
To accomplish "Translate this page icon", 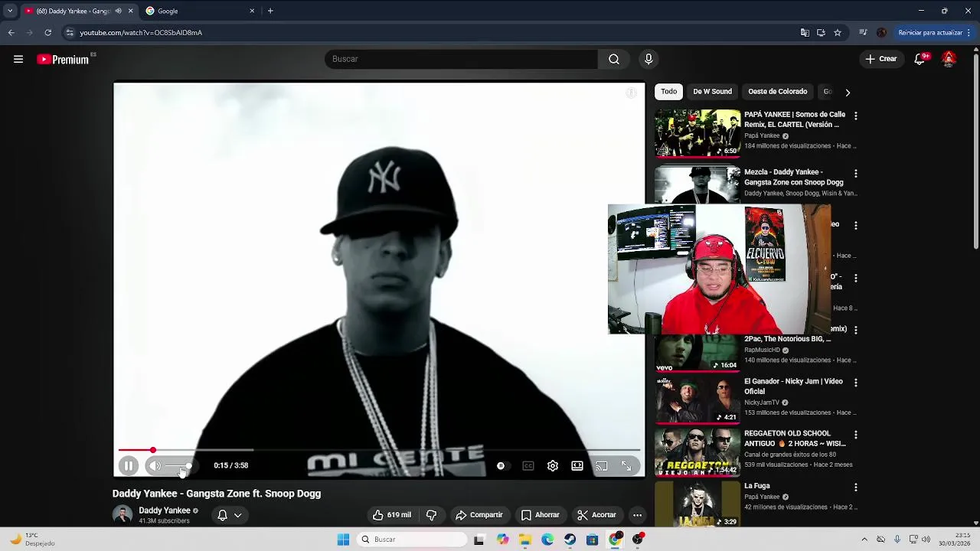I will coord(805,33).
